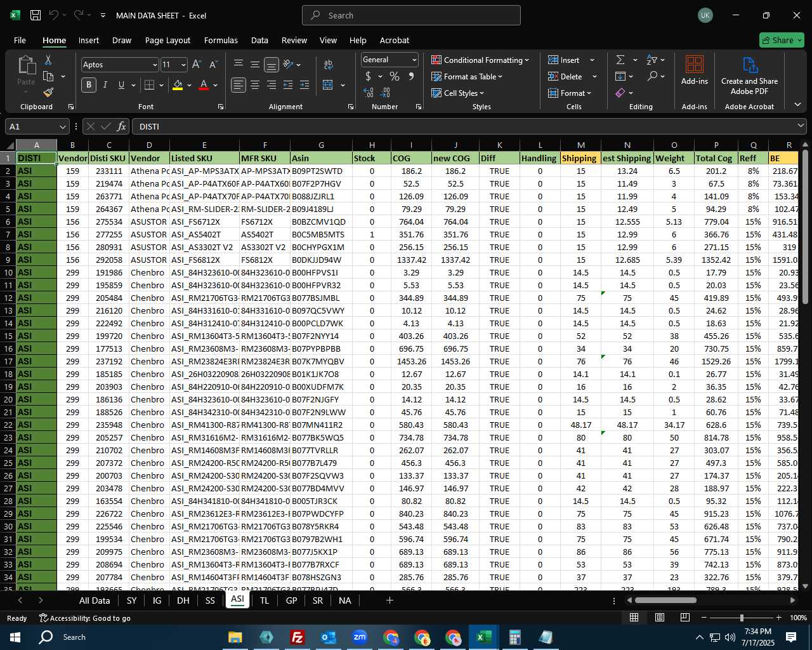The height and width of the screenshot is (650, 812).
Task: Collapse the ribbon with chevron
Action: point(797,105)
